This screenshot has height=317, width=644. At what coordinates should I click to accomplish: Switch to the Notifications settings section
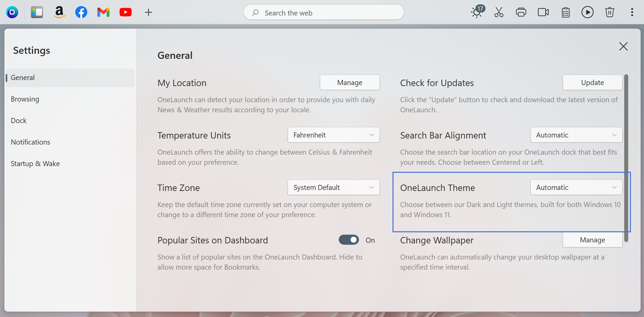click(30, 142)
